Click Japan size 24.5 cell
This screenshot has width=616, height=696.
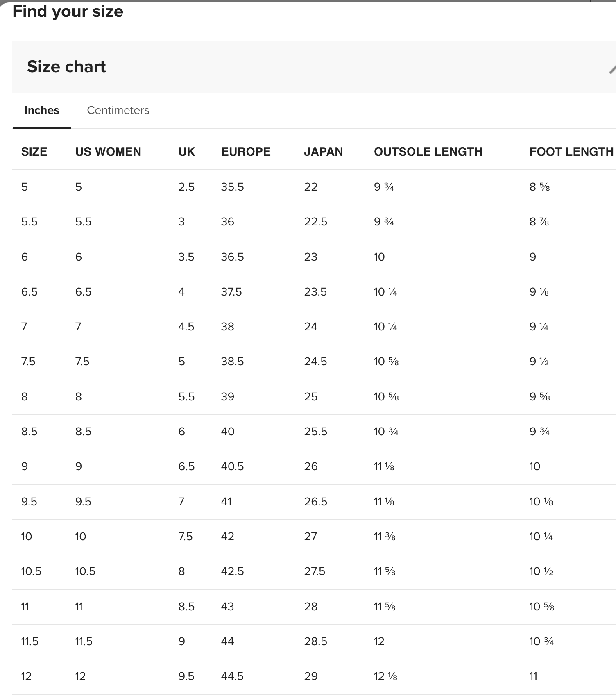point(315,362)
